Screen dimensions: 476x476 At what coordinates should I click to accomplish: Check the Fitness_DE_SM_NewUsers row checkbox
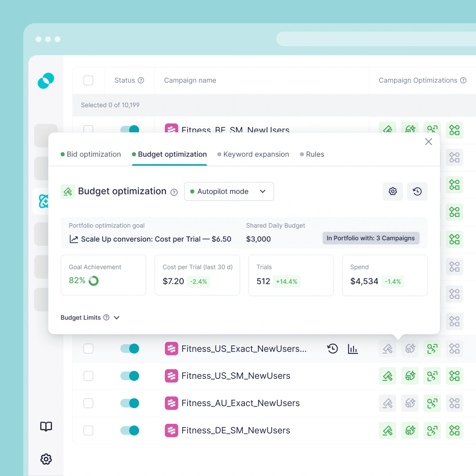click(88, 430)
